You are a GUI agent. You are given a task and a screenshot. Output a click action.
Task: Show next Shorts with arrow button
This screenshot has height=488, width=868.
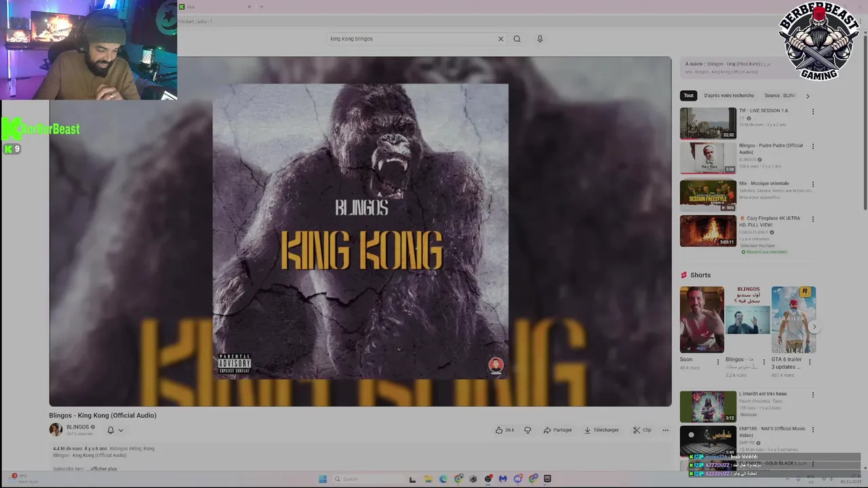814,327
